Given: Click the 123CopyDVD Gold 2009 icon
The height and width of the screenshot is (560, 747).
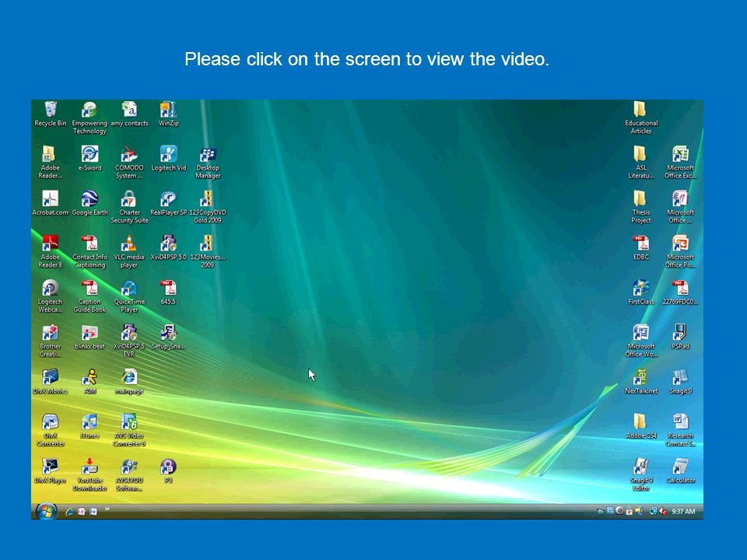Looking at the screenshot, I should (x=208, y=207).
